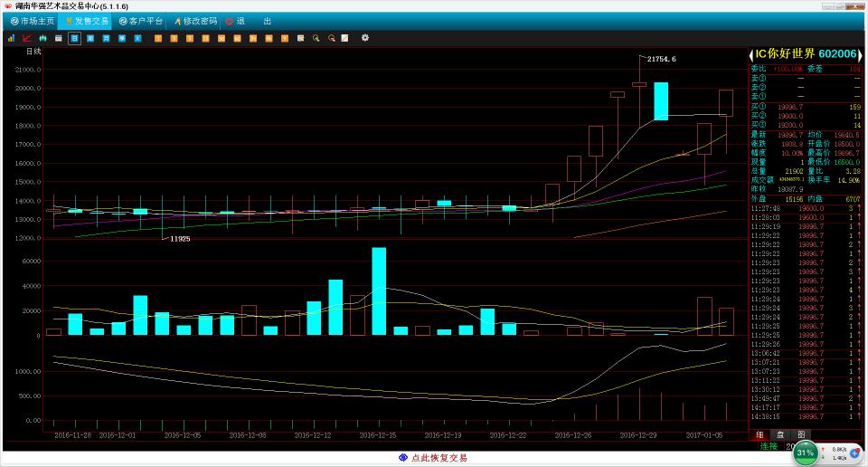This screenshot has height=467, width=868.
Task: Open the 市场主页 market home tab
Action: click(33, 21)
